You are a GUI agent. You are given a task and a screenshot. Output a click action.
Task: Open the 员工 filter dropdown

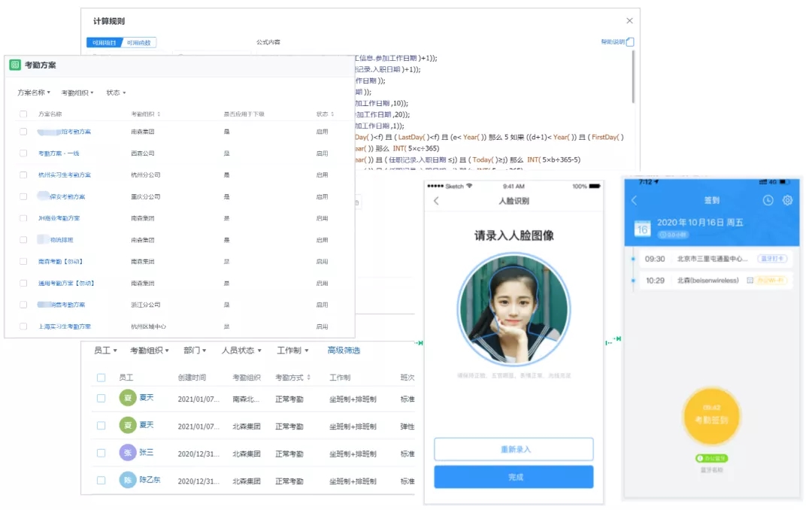pos(106,351)
